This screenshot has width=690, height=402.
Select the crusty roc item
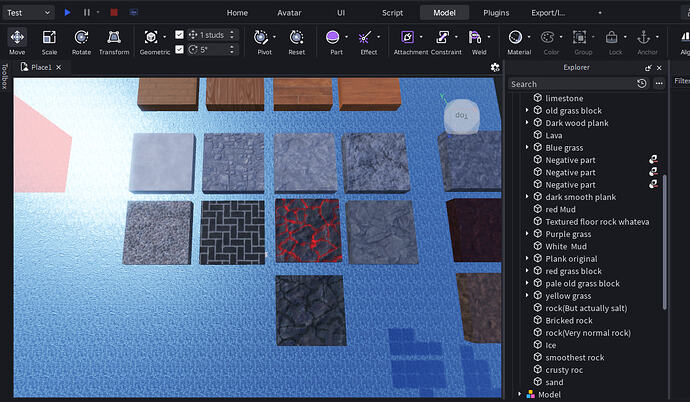click(x=564, y=369)
